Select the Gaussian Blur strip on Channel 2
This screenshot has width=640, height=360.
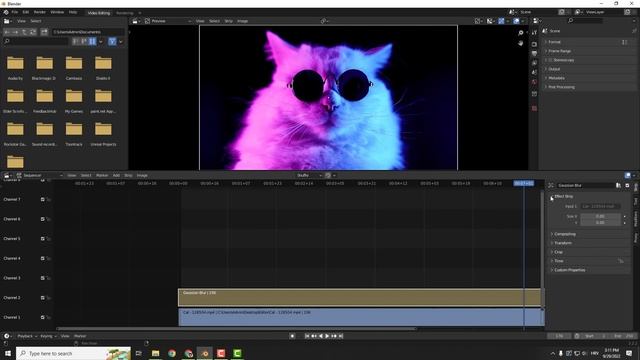360,297
